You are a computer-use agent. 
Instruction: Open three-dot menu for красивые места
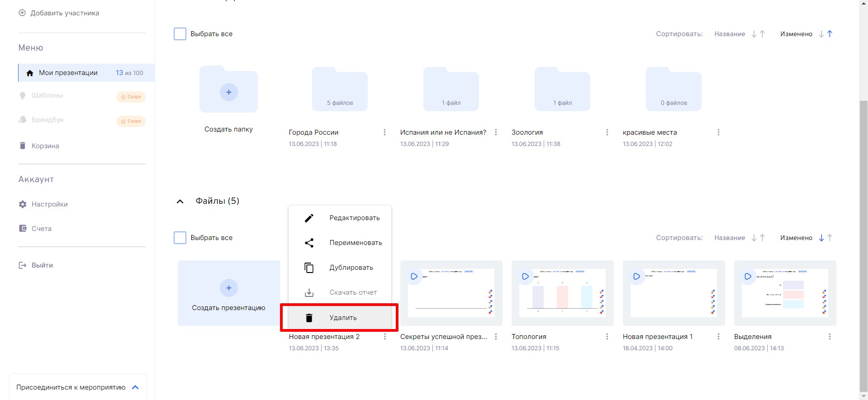coord(718,132)
